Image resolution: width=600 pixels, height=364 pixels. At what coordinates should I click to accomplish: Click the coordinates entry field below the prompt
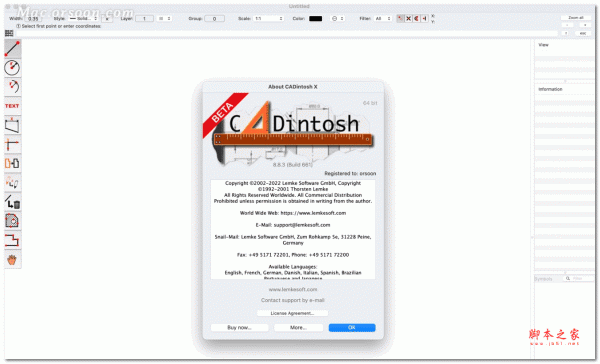pos(287,33)
